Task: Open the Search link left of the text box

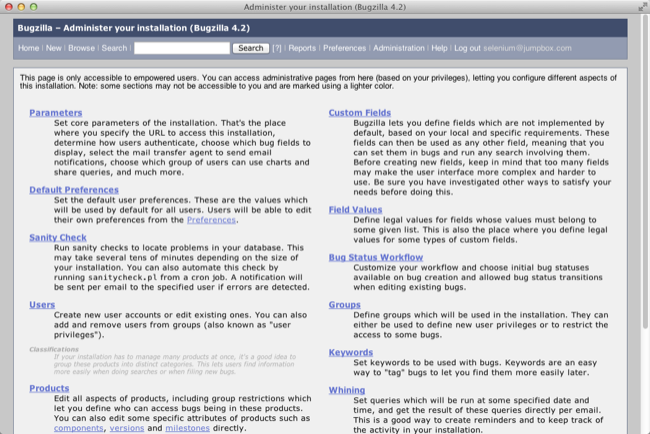Action: (x=114, y=48)
